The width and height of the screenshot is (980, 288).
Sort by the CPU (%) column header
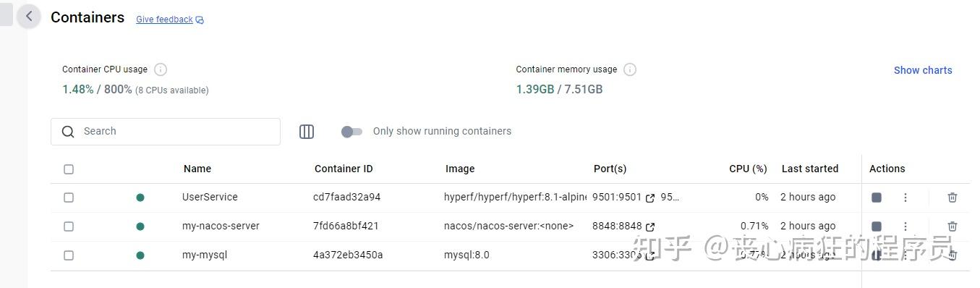pyautogui.click(x=748, y=169)
